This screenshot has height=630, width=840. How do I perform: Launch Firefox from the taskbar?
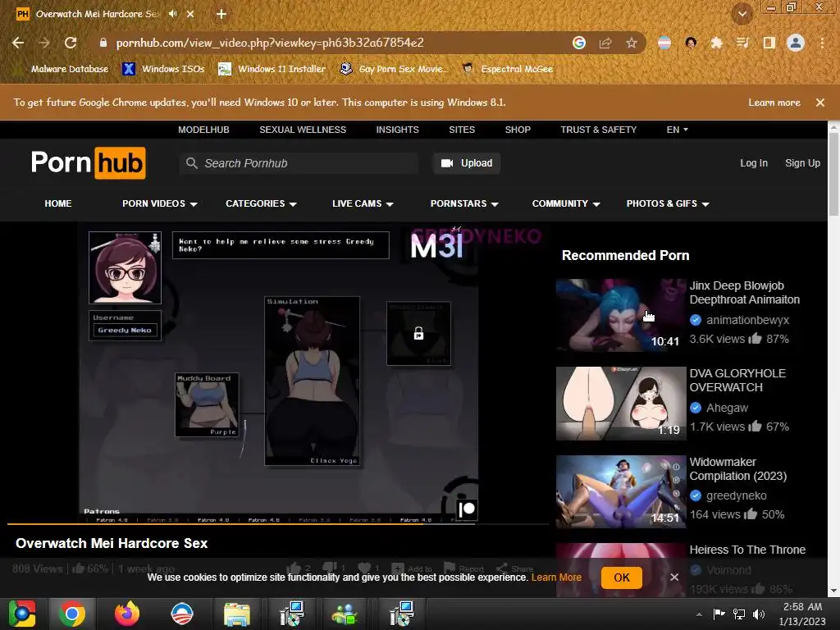tap(127, 614)
